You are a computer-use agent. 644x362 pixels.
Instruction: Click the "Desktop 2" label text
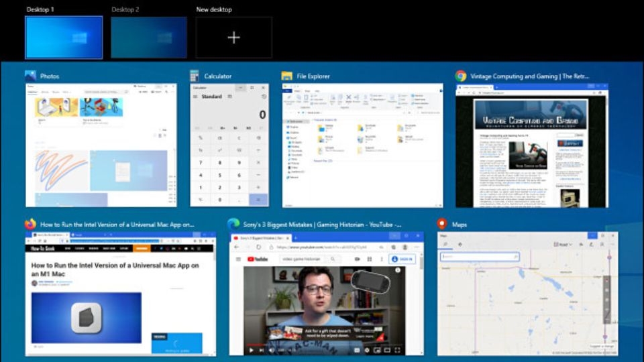click(x=125, y=9)
